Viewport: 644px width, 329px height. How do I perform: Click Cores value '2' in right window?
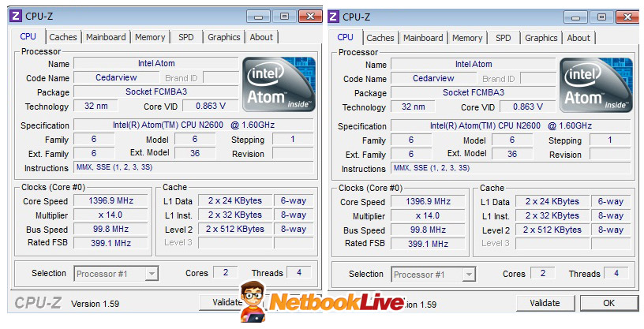542,273
